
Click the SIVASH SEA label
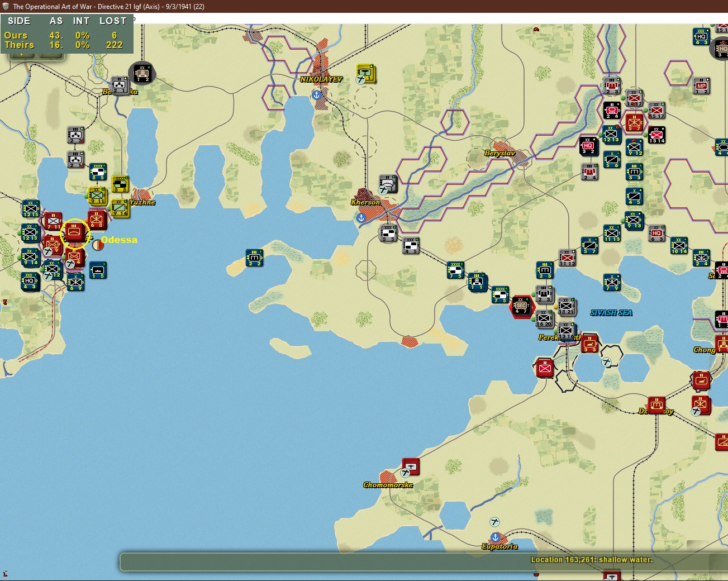coord(611,313)
